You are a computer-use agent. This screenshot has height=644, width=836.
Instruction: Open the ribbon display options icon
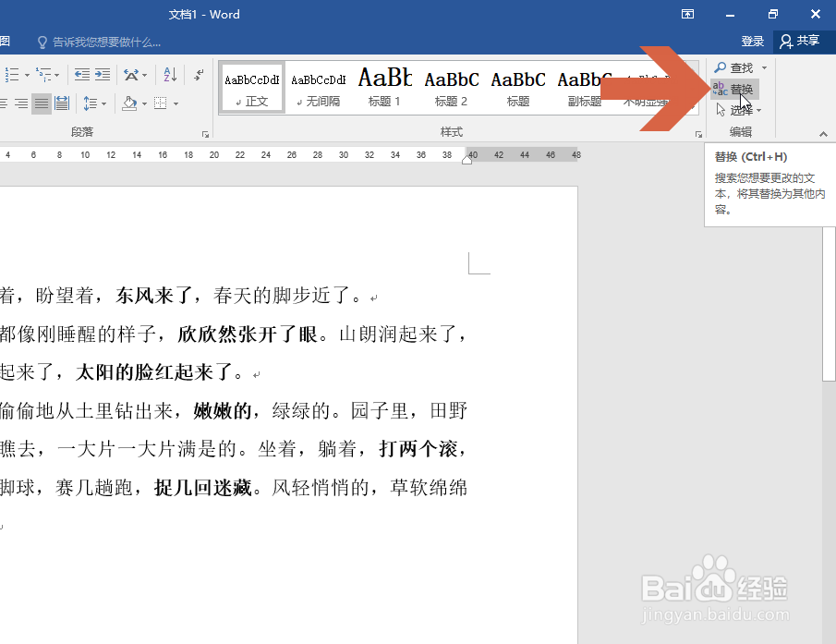tap(688, 15)
